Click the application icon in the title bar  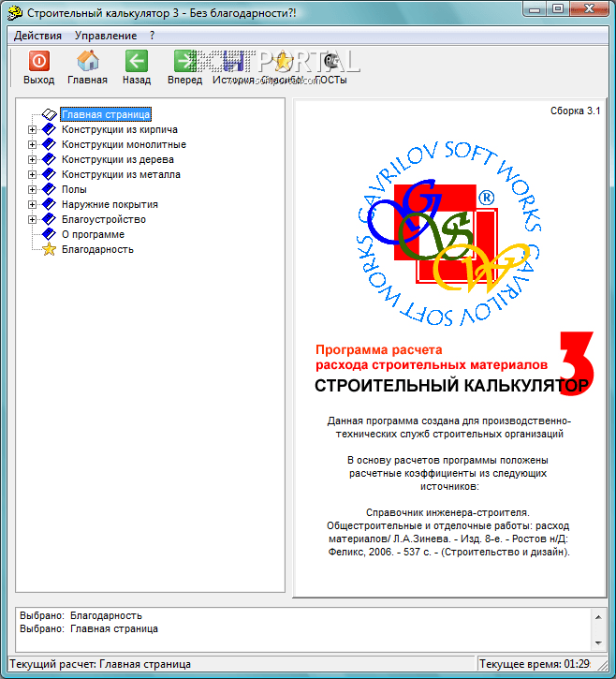pyautogui.click(x=15, y=13)
